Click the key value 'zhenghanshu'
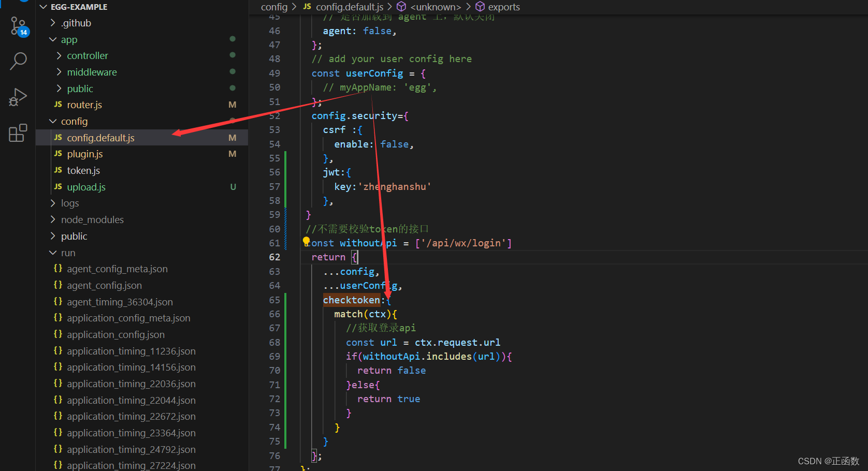Viewport: 868px width, 471px height. coord(395,186)
